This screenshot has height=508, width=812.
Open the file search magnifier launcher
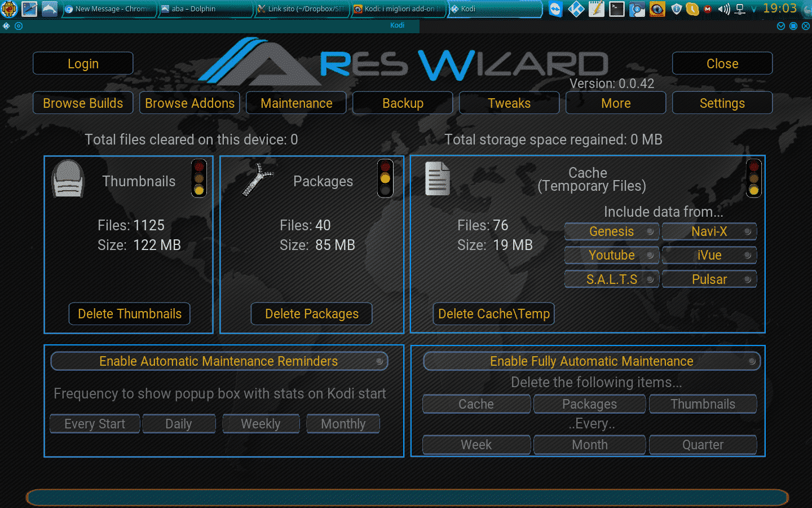coord(637,9)
